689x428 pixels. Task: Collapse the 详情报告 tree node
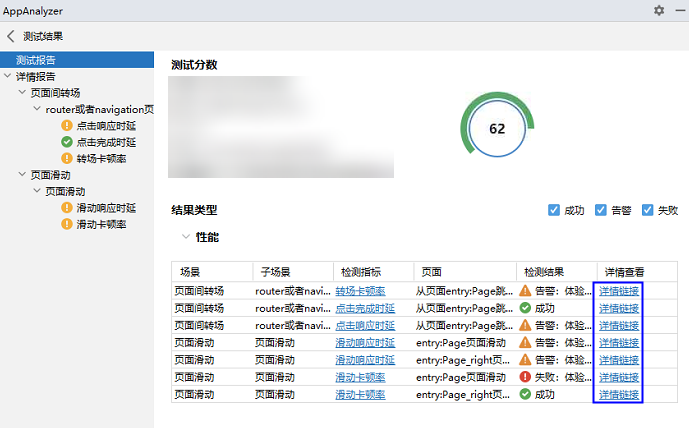9,76
